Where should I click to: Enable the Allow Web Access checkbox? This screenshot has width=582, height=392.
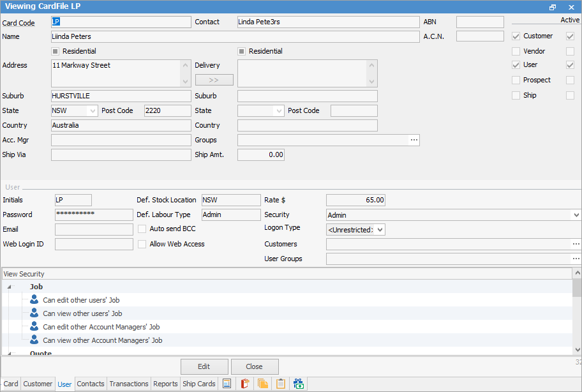click(x=142, y=244)
